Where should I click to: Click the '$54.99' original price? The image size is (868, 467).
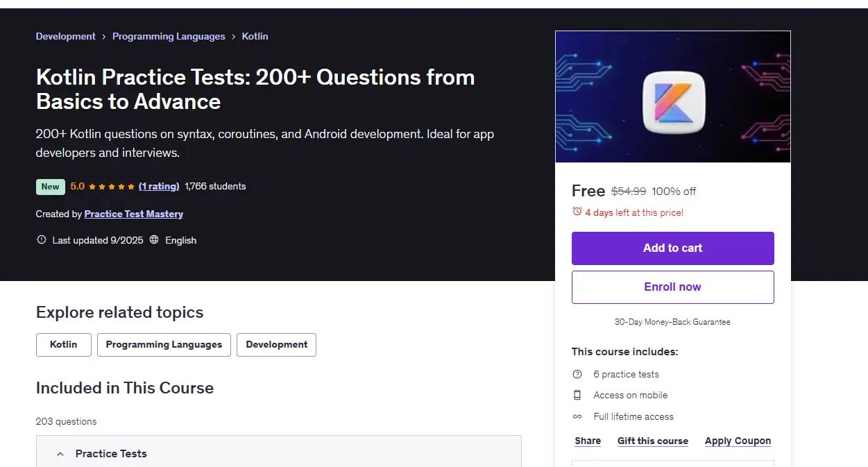629,191
